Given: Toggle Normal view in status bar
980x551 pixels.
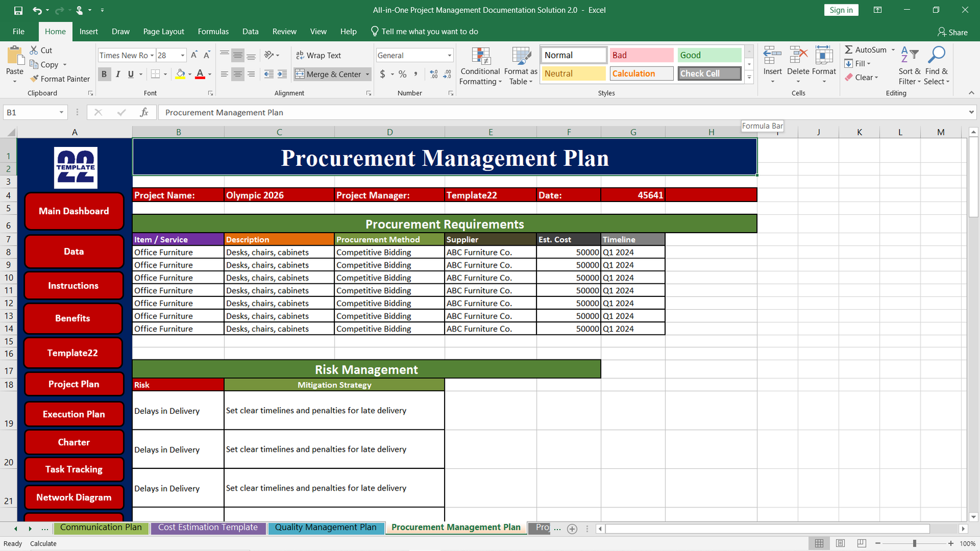Looking at the screenshot, I should point(819,543).
